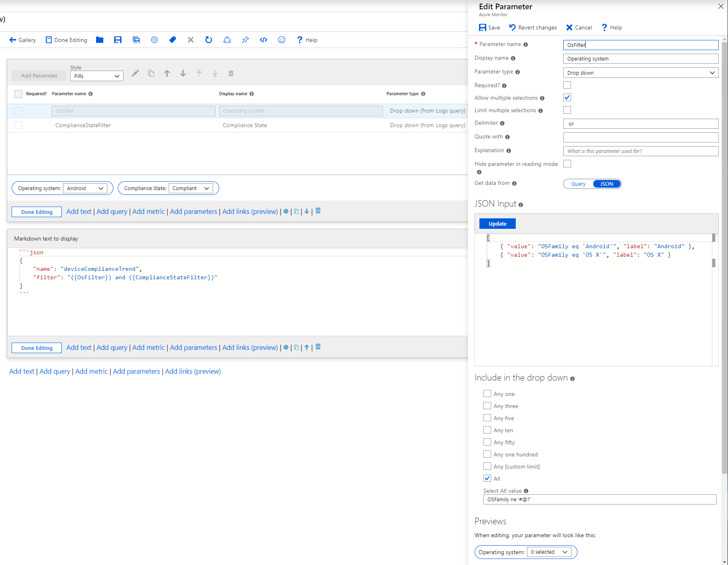Viewport: 728px width, 565px height.
Task: Uncheck Allow multiple selections
Action: pos(567,98)
